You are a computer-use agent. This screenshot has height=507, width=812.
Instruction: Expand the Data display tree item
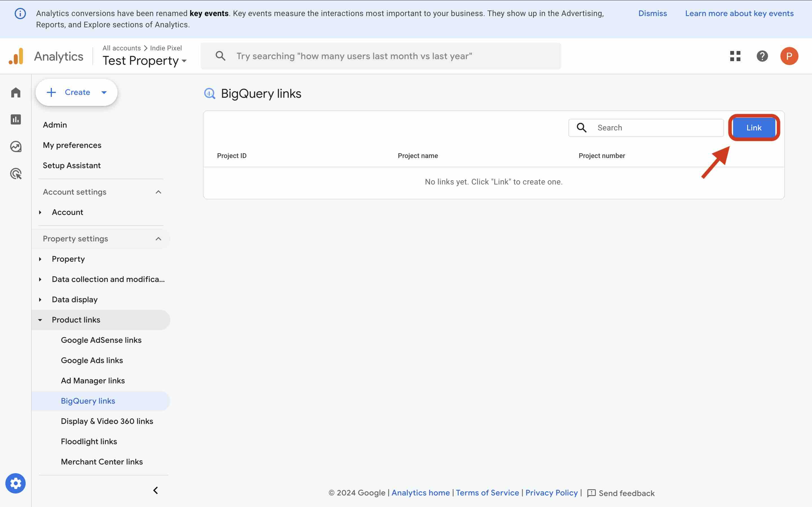pyautogui.click(x=40, y=299)
